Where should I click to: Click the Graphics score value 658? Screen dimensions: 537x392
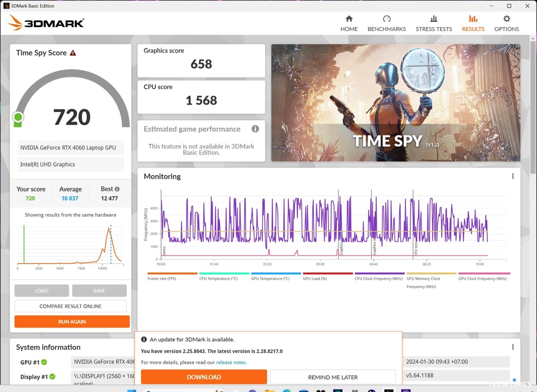pos(201,64)
